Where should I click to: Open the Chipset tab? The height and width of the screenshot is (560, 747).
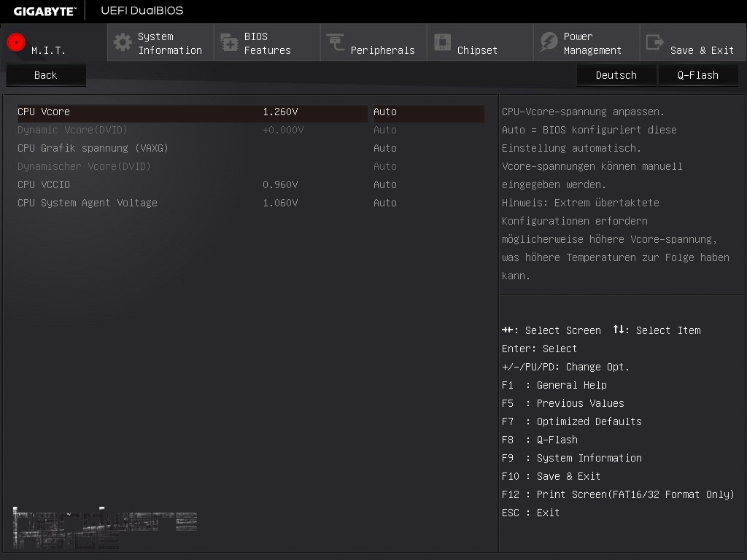480,43
